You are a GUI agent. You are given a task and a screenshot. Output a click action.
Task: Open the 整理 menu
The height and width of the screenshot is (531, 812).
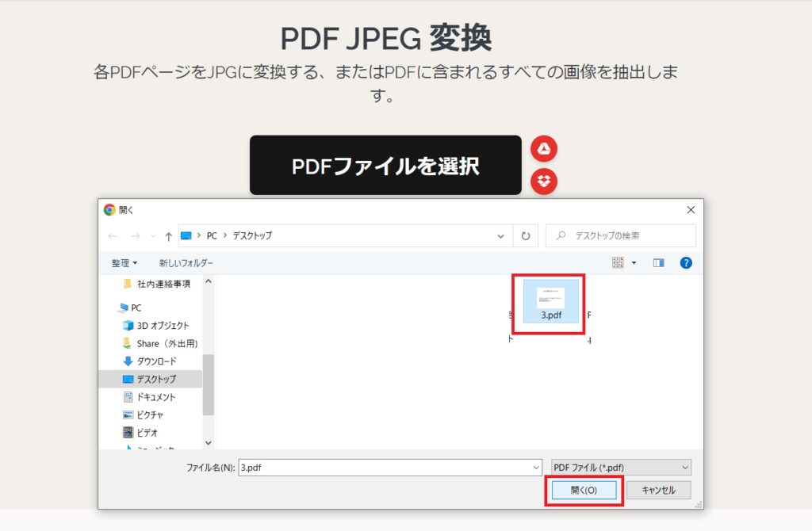tap(124, 263)
